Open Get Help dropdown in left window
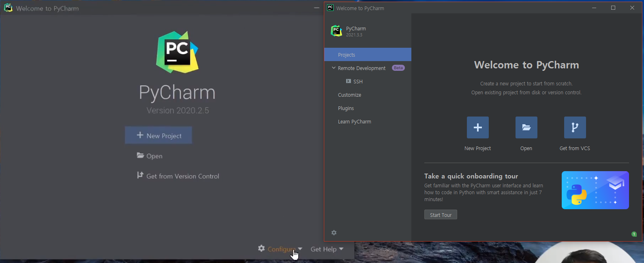This screenshot has width=644, height=263. (327, 249)
